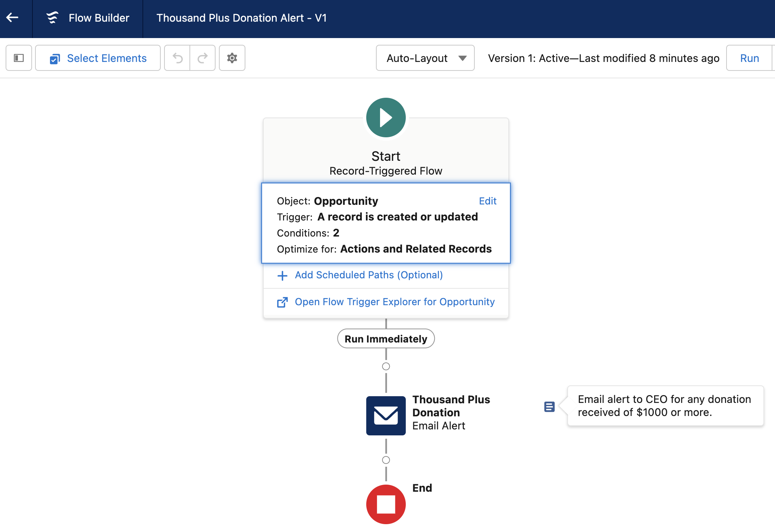The height and width of the screenshot is (532, 775).
Task: Click the green Start play icon
Action: coord(386,118)
